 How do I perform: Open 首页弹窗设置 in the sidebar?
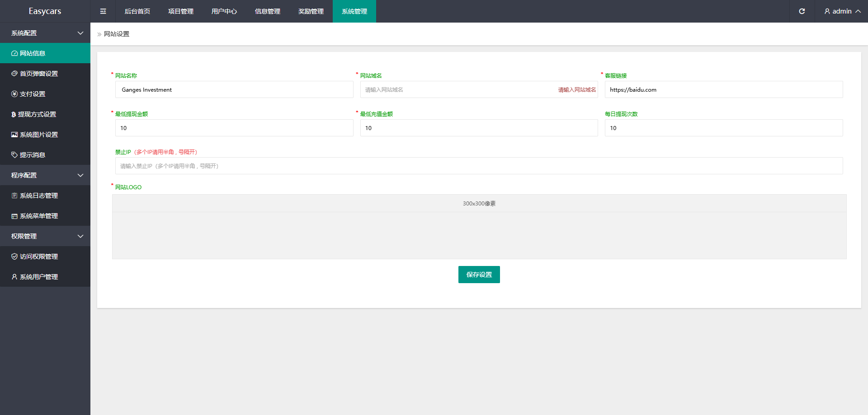pos(39,74)
